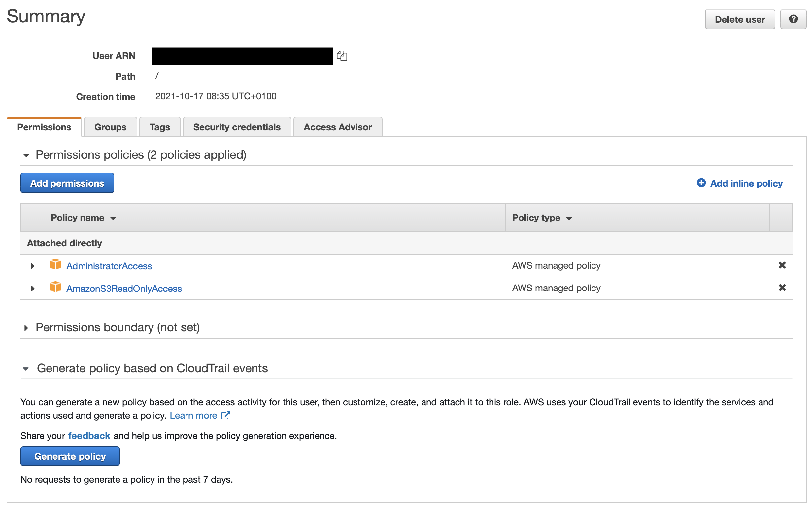Collapse the Permissions policies section
The height and width of the screenshot is (511, 812).
(x=26, y=155)
